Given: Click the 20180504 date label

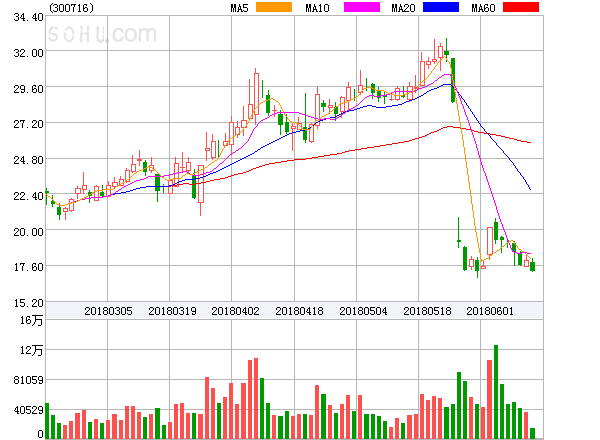Looking at the screenshot, I should click(x=363, y=311).
